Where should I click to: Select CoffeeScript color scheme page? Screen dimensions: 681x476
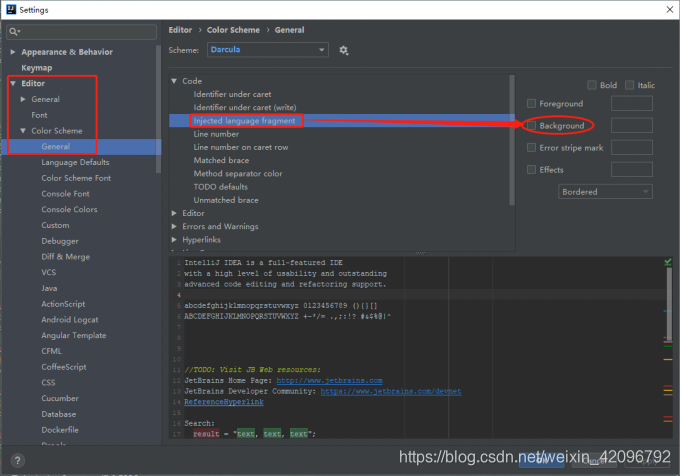pyautogui.click(x=64, y=367)
